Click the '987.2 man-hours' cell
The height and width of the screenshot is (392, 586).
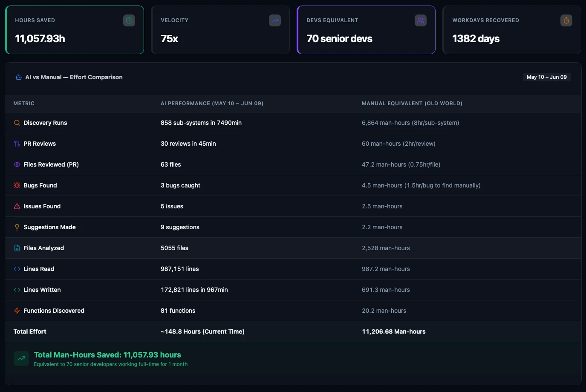386,269
